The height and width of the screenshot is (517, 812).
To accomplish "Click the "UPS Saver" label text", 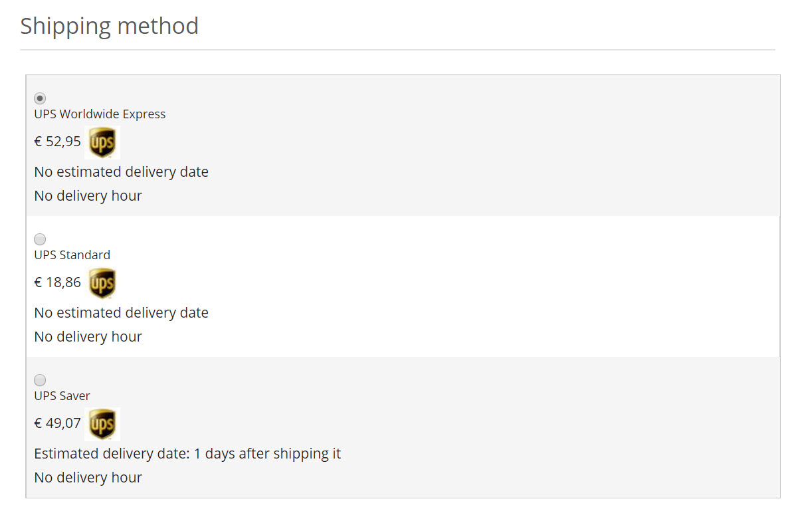I will 62,396.
